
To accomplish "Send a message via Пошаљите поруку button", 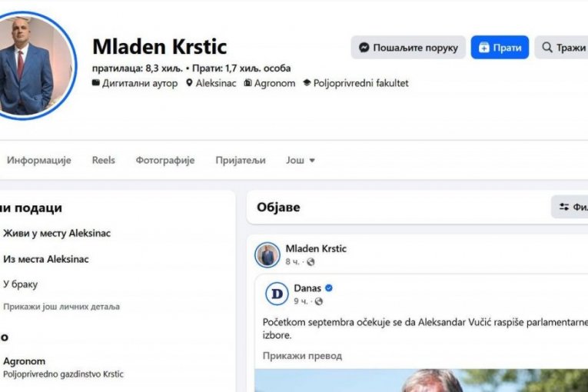I will pyautogui.click(x=408, y=48).
